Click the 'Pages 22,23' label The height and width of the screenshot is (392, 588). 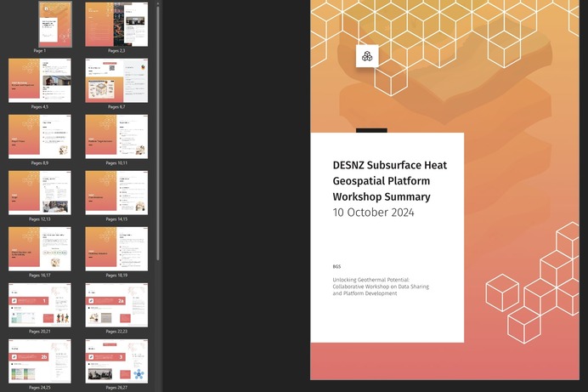pos(116,332)
